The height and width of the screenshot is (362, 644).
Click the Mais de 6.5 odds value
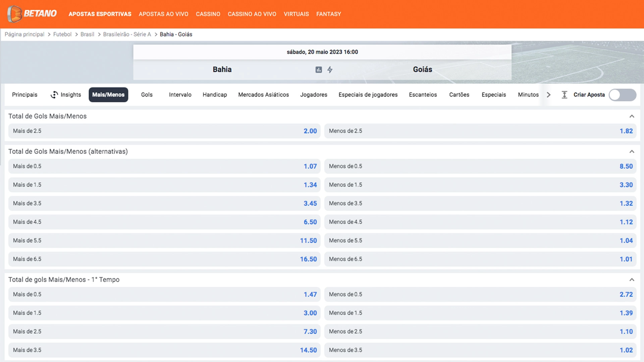308,259
